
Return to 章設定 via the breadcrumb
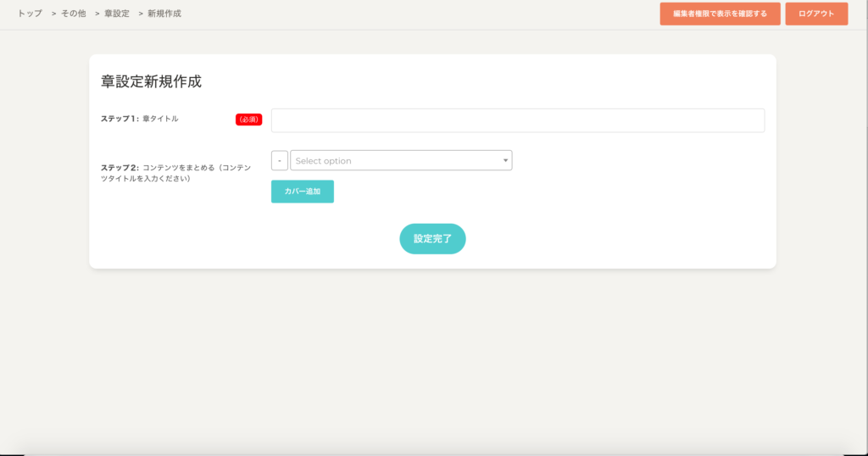tap(116, 14)
